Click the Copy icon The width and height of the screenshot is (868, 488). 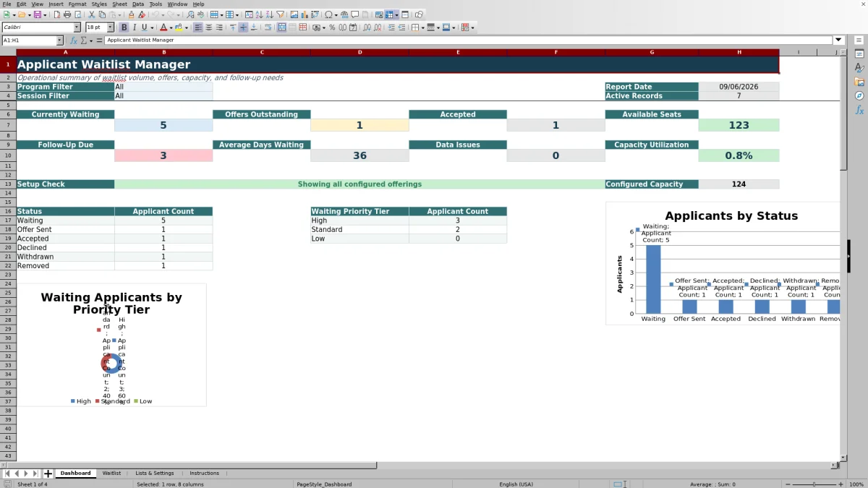[102, 14]
